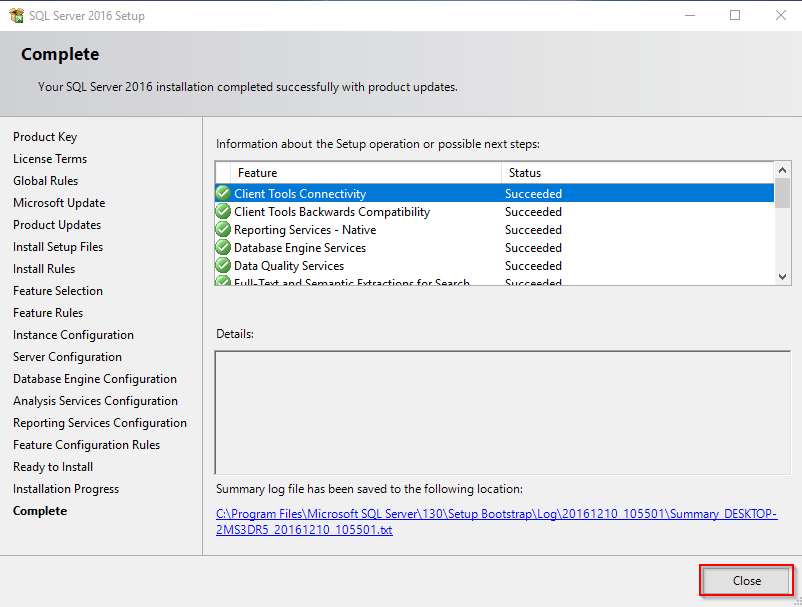Open the summary log file link
The height and width of the screenshot is (607, 802).
pyautogui.click(x=497, y=522)
